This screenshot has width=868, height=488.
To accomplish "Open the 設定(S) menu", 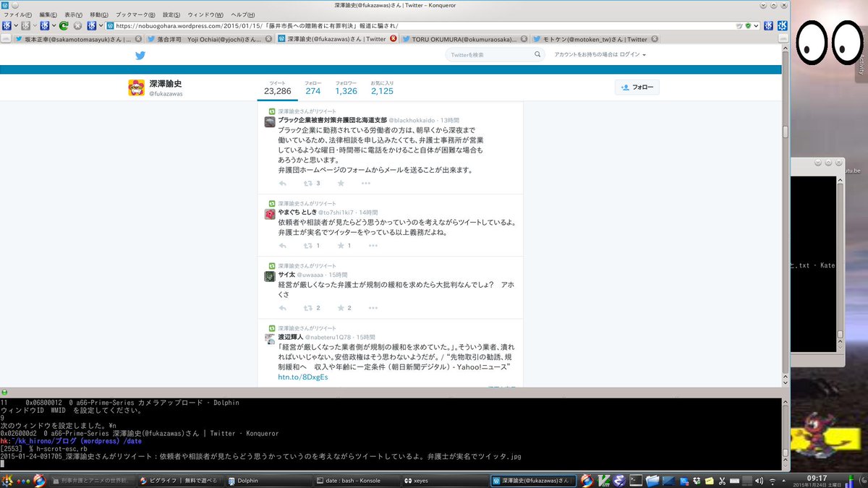I will pyautogui.click(x=171, y=14).
